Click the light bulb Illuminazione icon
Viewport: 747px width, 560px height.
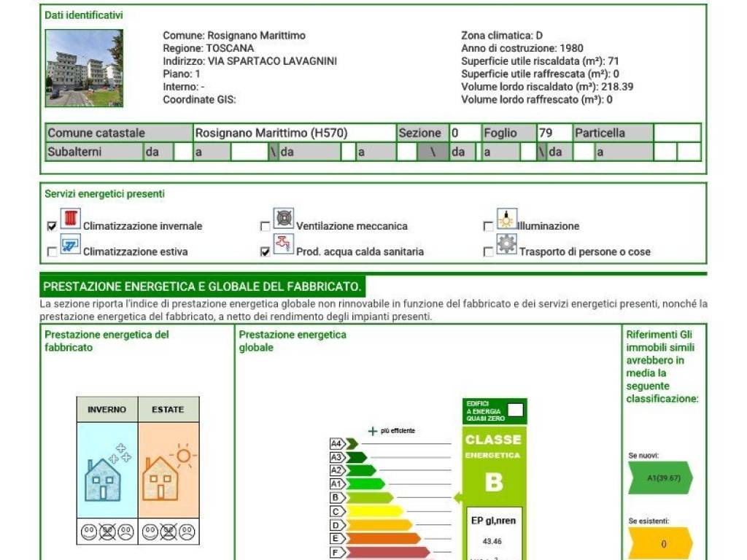tap(506, 219)
